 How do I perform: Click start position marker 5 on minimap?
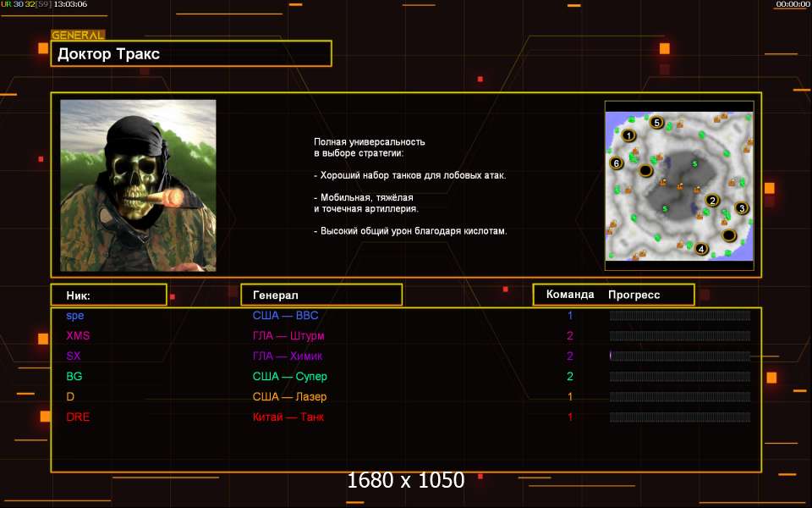(x=656, y=123)
